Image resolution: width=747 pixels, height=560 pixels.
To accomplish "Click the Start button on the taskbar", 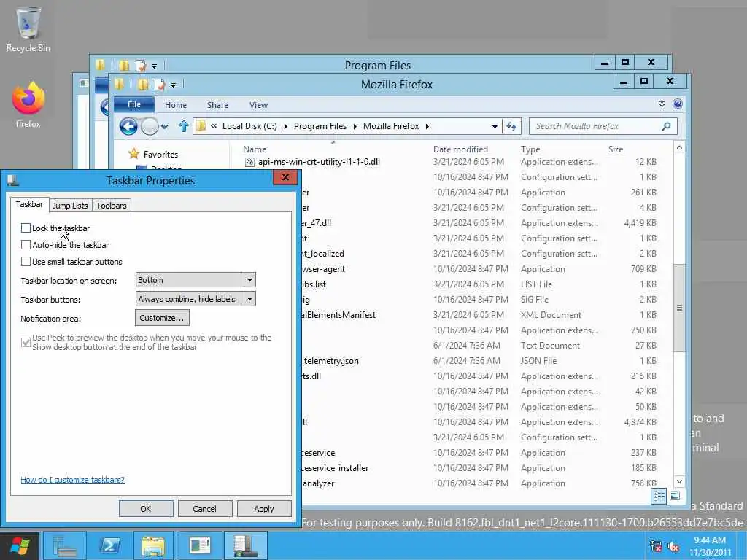I will point(20,545).
